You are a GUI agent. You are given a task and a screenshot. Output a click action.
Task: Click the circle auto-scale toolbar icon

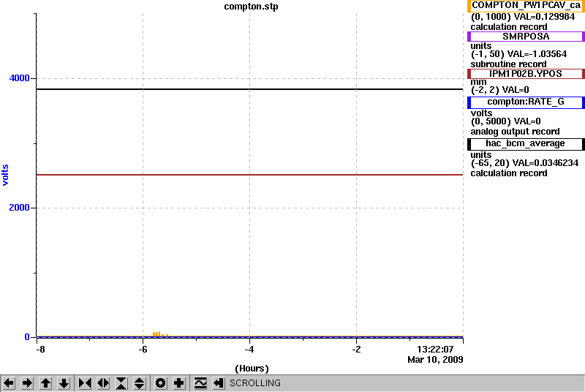(x=160, y=383)
